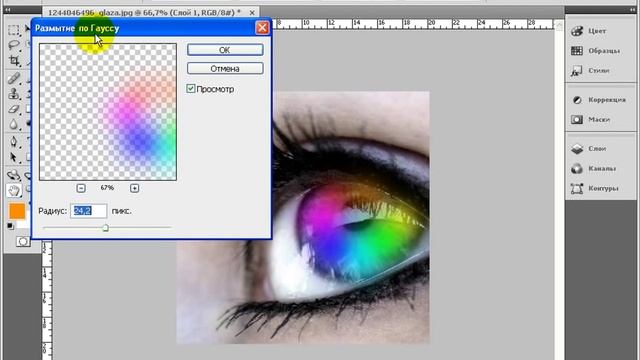
Task: Open the Каналы (Channels) panel
Action: point(593,169)
